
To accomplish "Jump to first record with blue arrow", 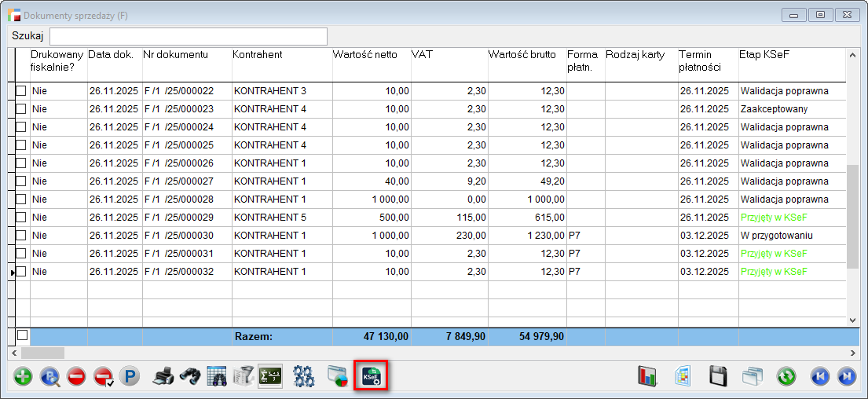I will [820, 376].
